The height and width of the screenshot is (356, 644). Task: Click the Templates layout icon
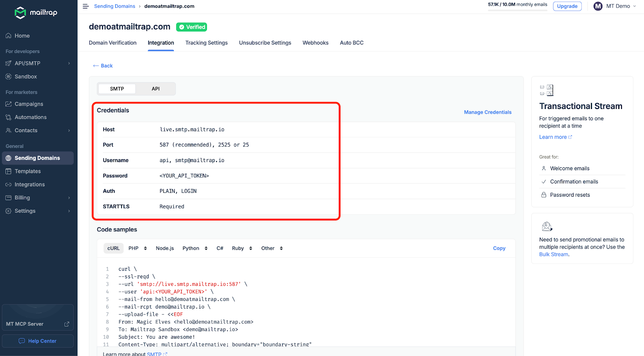[x=8, y=171]
